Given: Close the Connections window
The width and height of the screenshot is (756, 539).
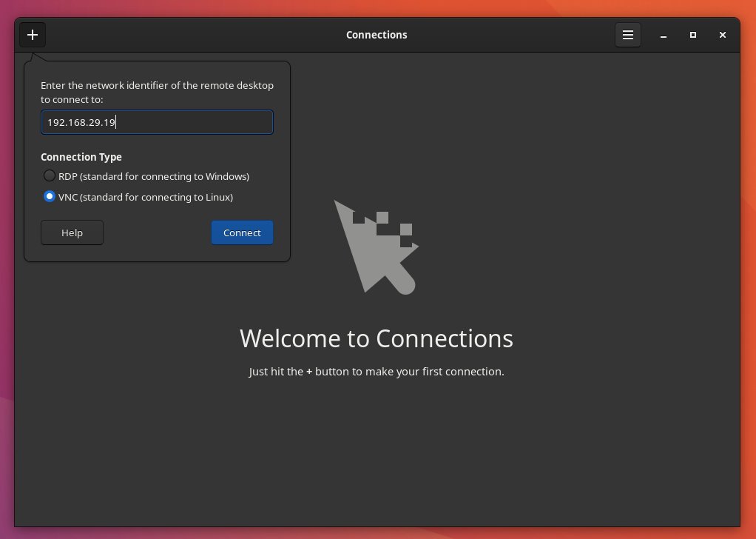Looking at the screenshot, I should [723, 35].
